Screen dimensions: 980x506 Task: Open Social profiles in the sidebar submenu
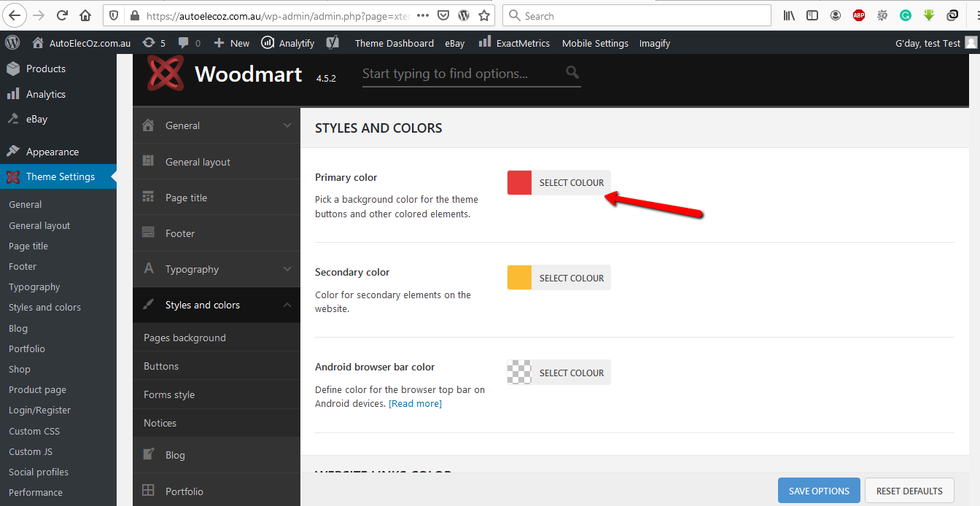tap(39, 472)
